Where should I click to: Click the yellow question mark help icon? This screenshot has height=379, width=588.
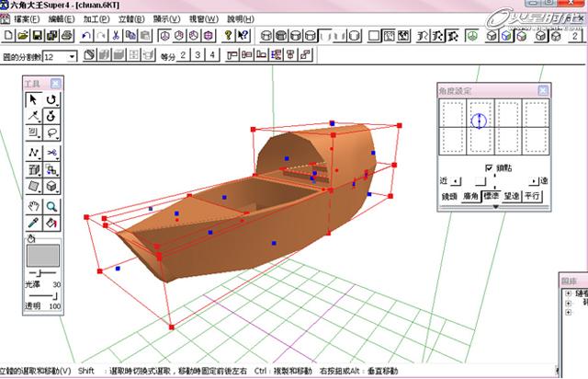228,36
